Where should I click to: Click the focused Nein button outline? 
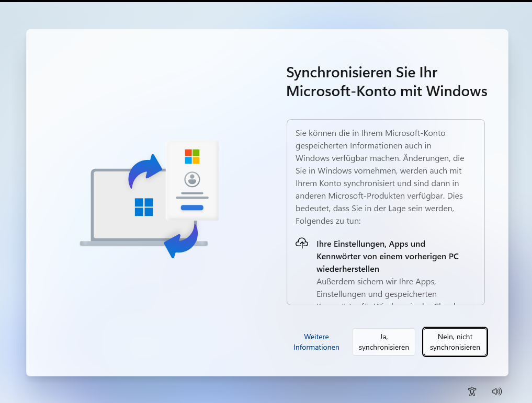click(455, 342)
